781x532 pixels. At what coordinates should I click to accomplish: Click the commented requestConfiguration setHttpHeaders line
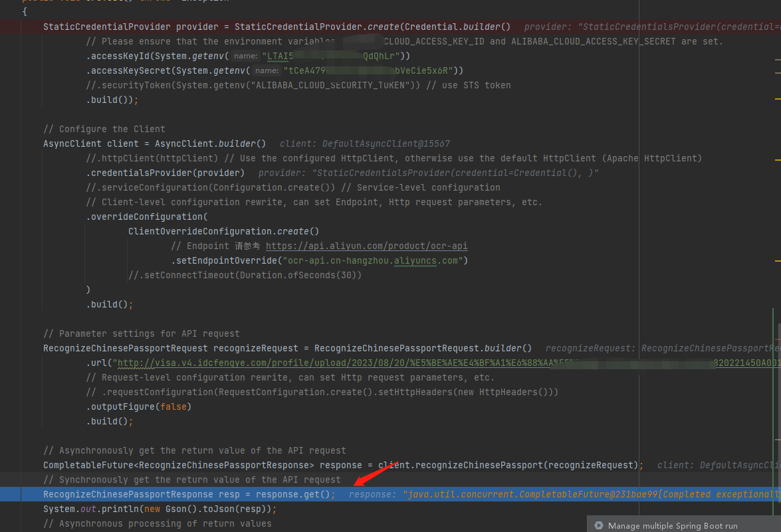click(322, 392)
